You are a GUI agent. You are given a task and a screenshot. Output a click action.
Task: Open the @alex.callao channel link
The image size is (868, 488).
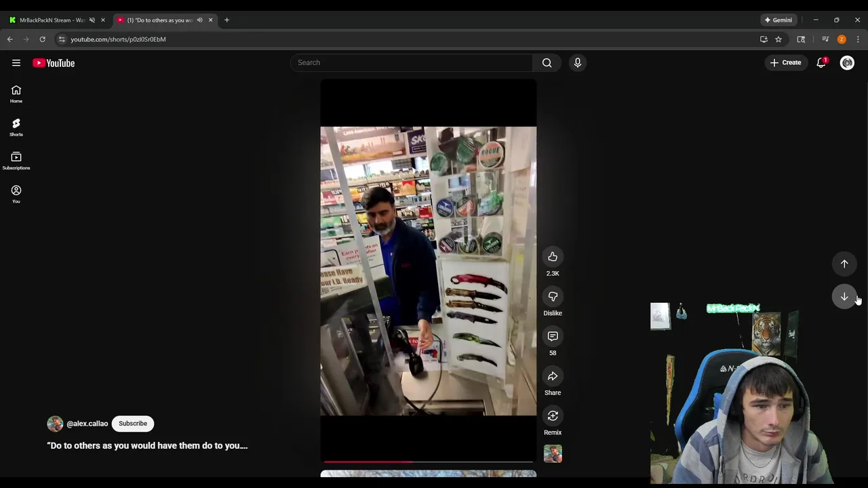pos(87,424)
